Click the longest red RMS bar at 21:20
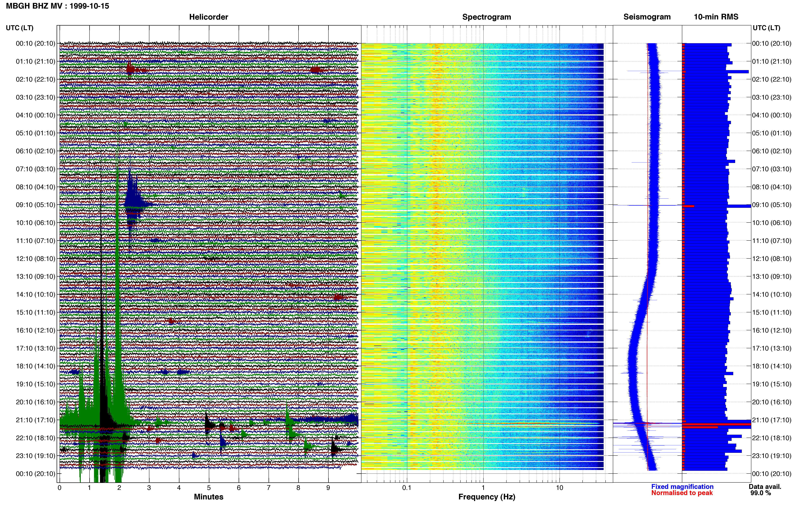This screenshot has width=812, height=508. [717, 424]
